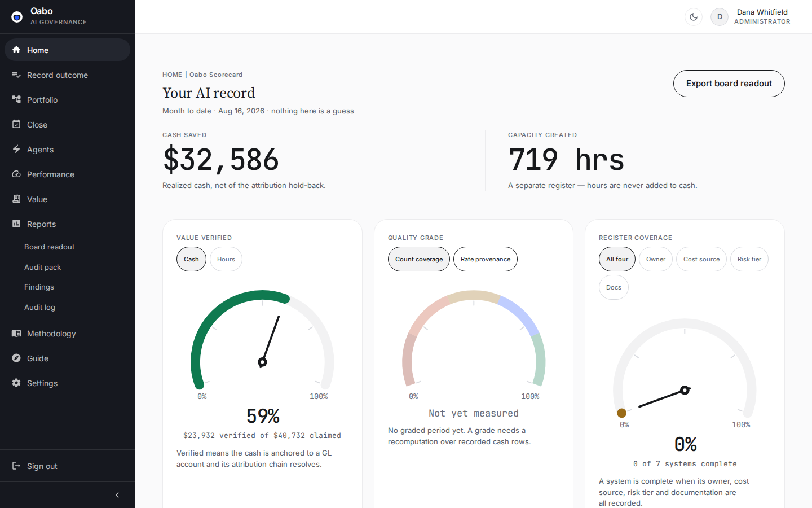The image size is (812, 508).
Task: Click the Agents lightning bolt icon
Action: 16,149
